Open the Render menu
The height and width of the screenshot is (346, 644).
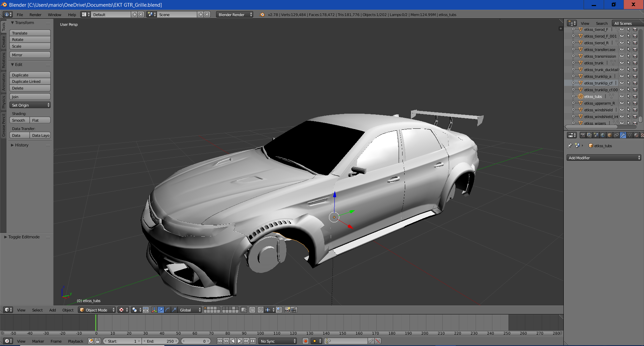coord(35,15)
